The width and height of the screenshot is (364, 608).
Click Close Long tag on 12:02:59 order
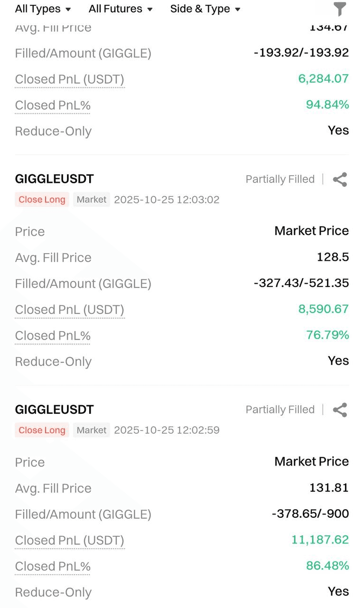(x=42, y=430)
